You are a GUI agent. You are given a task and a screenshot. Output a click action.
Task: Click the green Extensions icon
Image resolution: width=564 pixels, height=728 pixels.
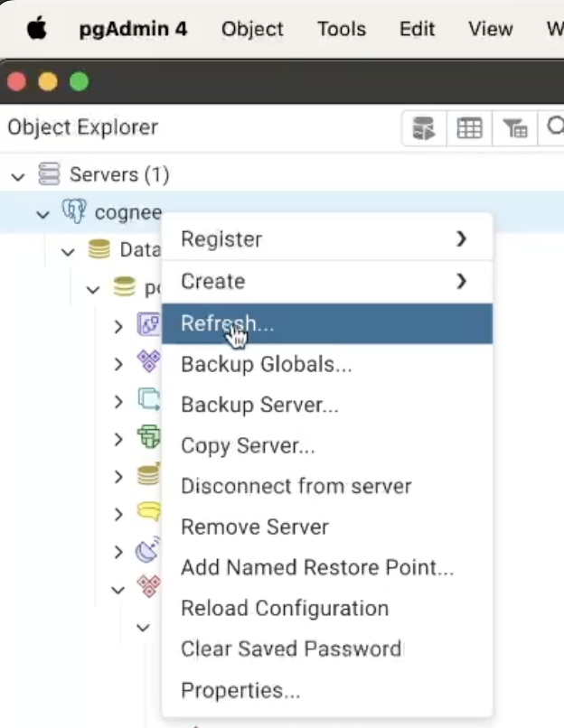[149, 436]
